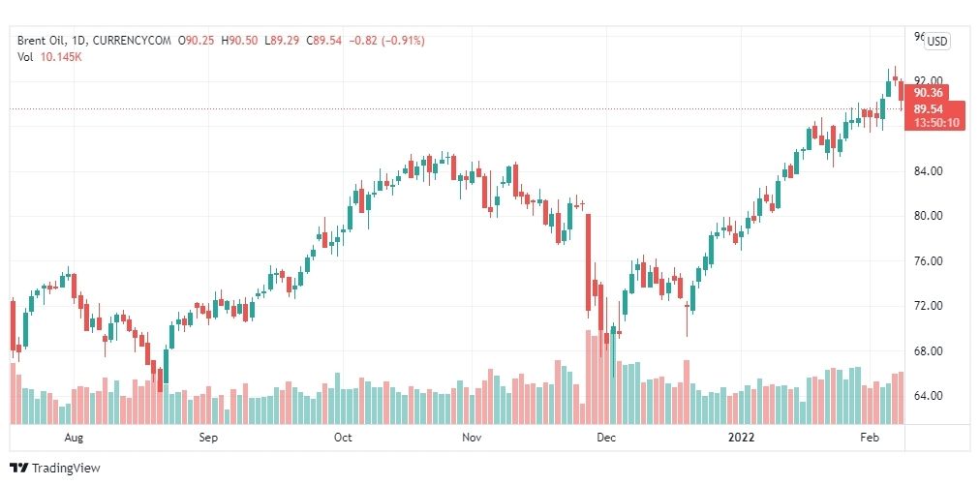The image size is (980, 485).
Task: Click the TradingView logo icon
Action: (x=19, y=468)
